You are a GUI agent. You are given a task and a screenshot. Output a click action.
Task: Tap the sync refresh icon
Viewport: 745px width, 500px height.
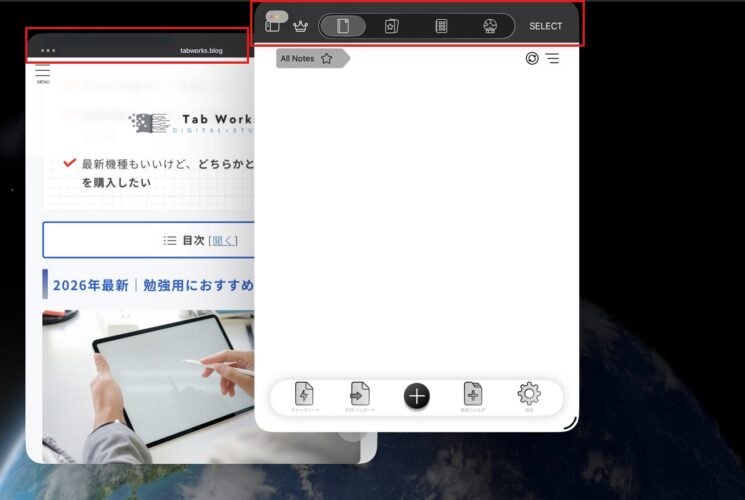pyautogui.click(x=532, y=58)
